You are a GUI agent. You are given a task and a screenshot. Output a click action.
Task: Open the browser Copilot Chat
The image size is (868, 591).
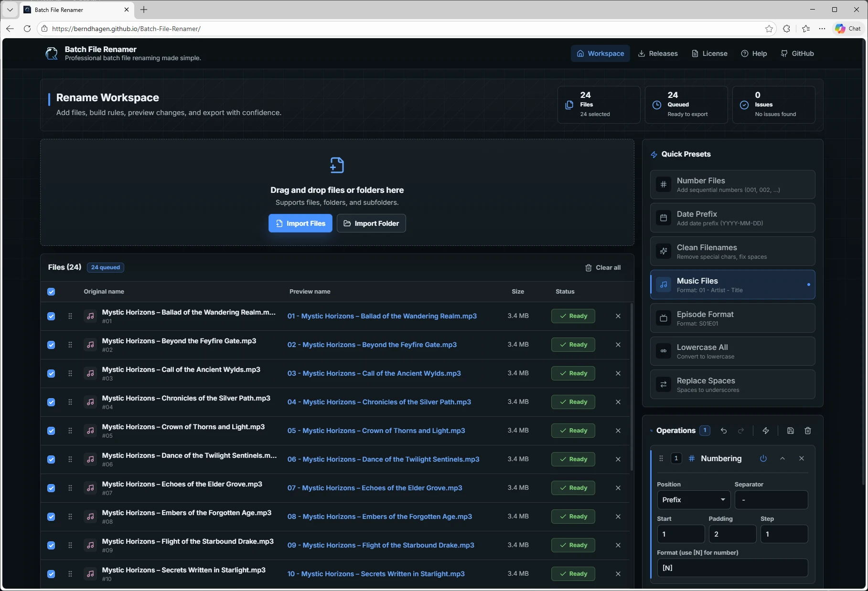pyautogui.click(x=848, y=29)
